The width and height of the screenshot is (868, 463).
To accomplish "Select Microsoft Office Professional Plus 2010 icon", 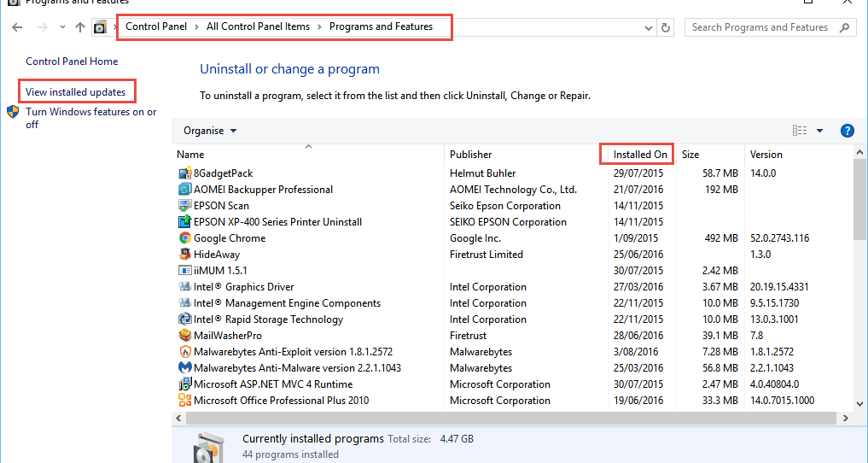I will pyautogui.click(x=185, y=400).
